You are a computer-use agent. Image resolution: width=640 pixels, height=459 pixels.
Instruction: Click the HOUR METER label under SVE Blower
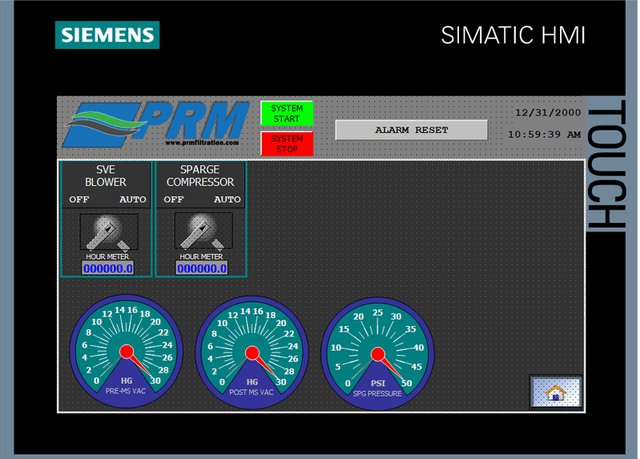click(107, 257)
